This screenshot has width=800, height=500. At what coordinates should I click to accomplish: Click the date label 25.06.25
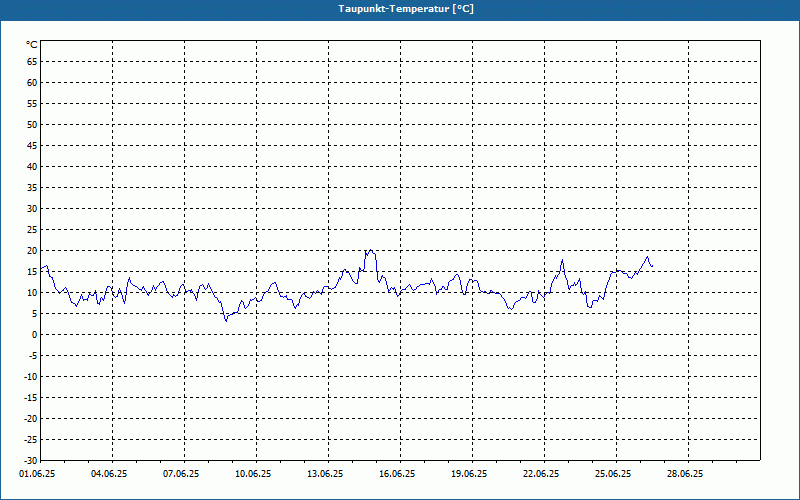613,474
